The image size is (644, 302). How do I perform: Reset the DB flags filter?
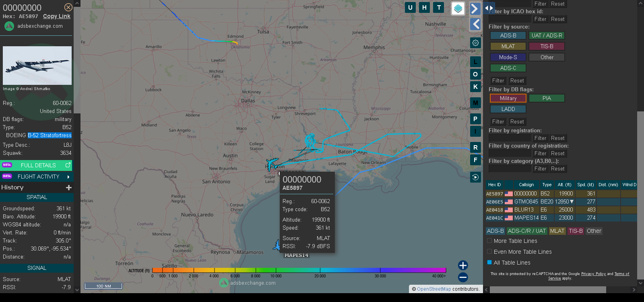[517, 121]
